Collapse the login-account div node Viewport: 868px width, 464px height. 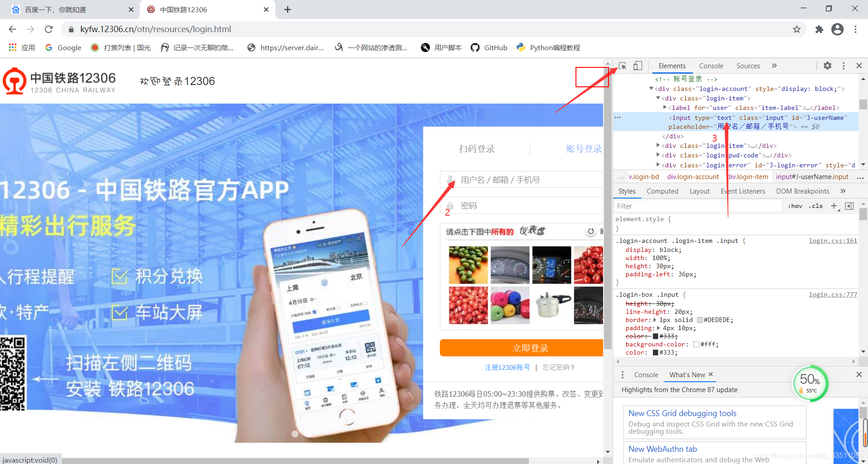[x=651, y=89]
